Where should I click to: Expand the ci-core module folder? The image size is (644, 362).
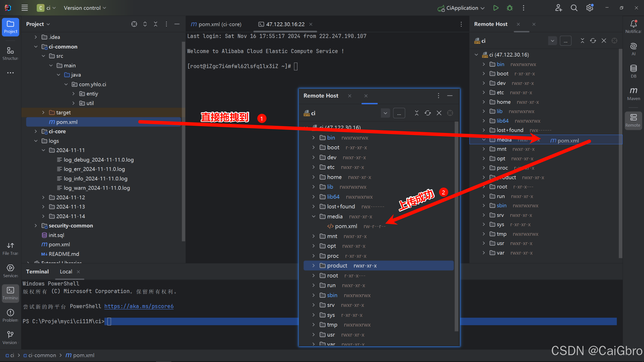(36, 131)
